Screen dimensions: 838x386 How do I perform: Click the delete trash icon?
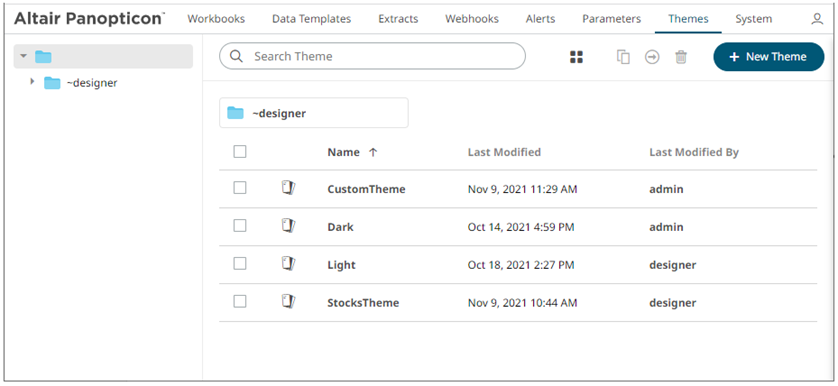681,57
